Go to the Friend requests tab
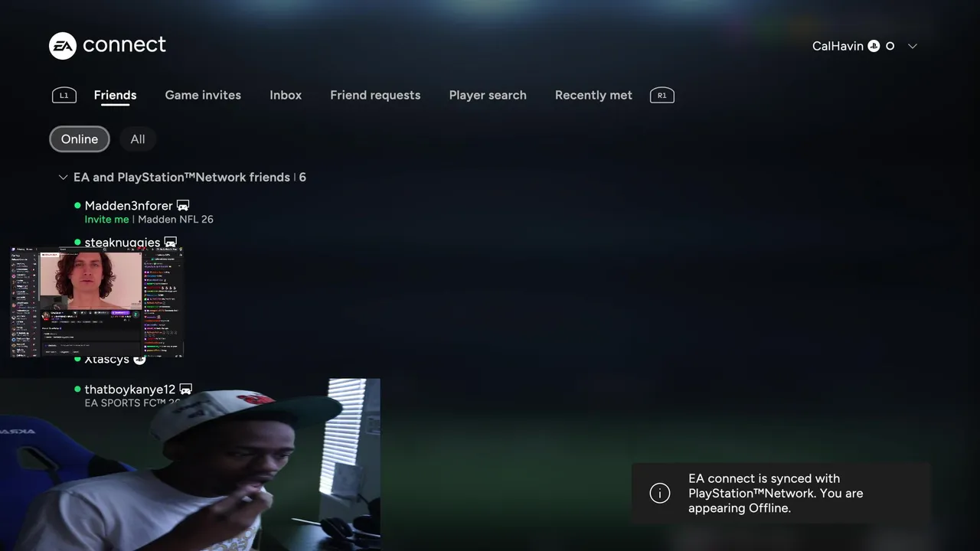 [x=375, y=96]
